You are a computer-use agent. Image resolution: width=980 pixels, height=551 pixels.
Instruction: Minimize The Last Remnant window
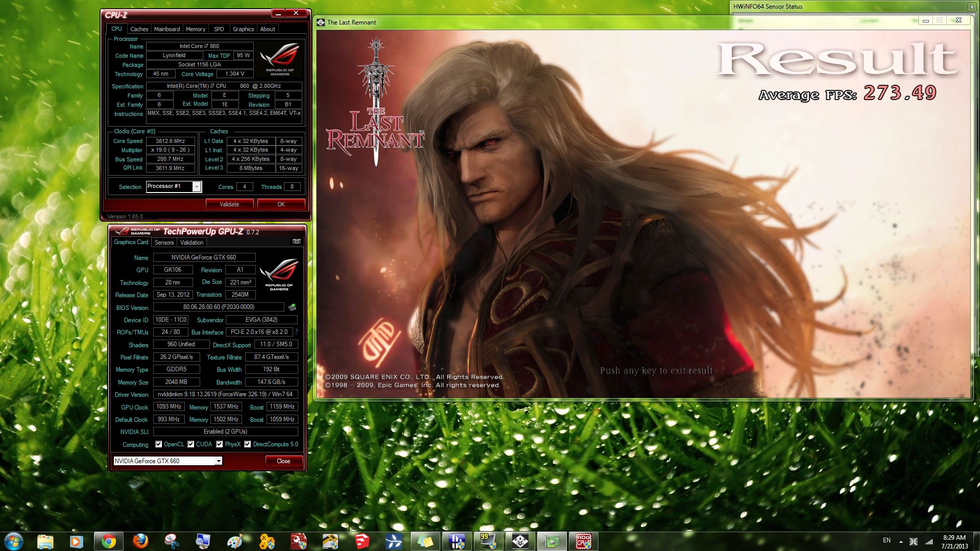pyautogui.click(x=926, y=20)
